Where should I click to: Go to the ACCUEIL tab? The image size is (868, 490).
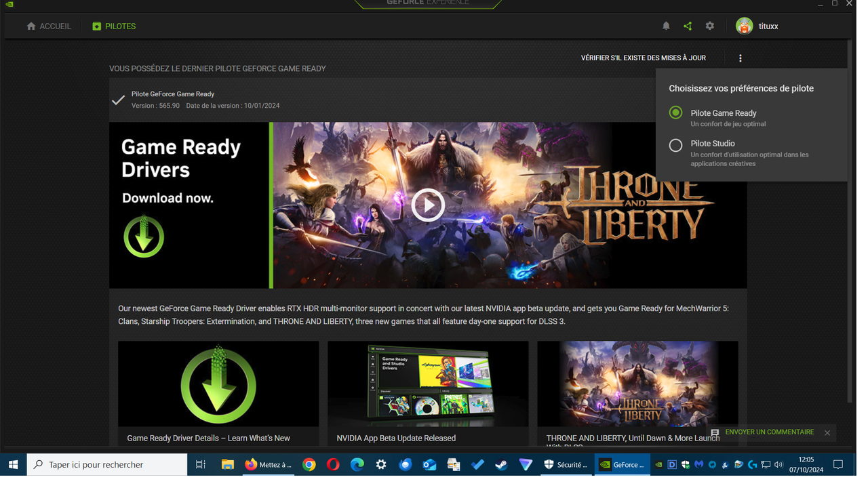point(49,26)
